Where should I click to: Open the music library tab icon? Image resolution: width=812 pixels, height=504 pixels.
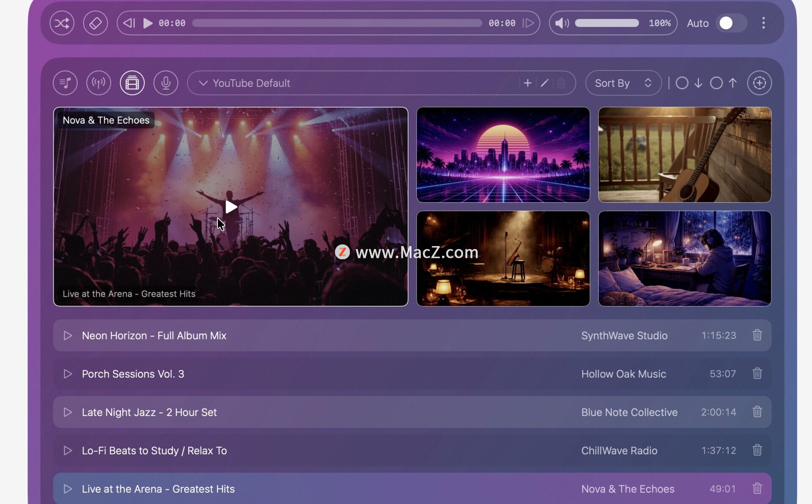[x=65, y=83]
